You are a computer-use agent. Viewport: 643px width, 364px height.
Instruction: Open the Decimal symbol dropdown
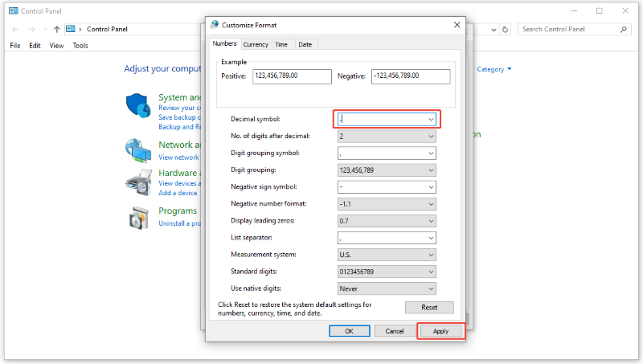pos(431,119)
